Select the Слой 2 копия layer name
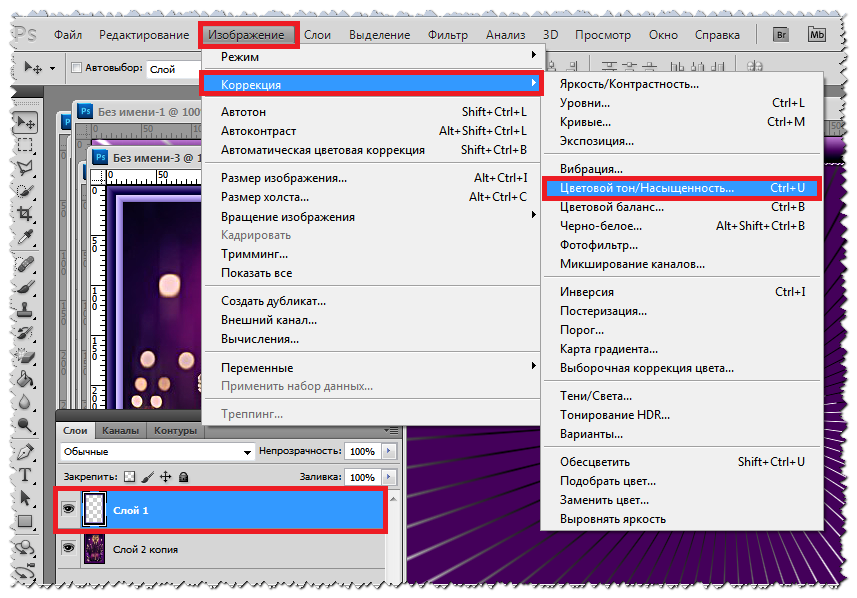 (x=145, y=549)
